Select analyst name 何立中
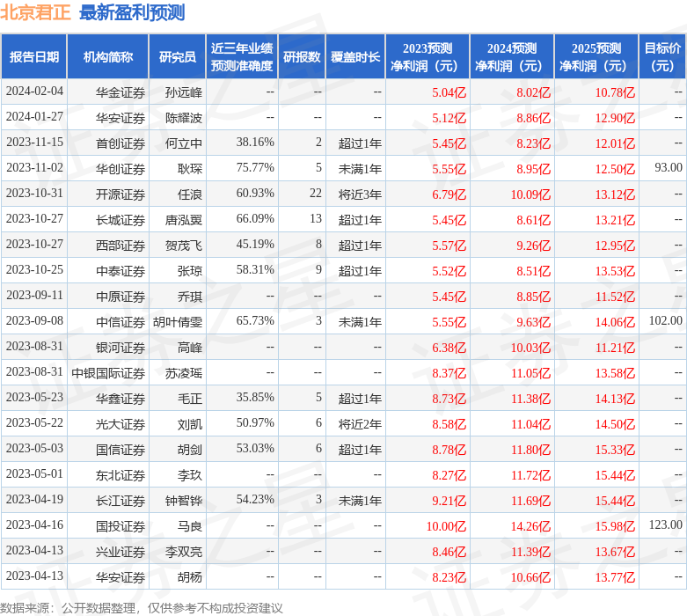 (184, 143)
